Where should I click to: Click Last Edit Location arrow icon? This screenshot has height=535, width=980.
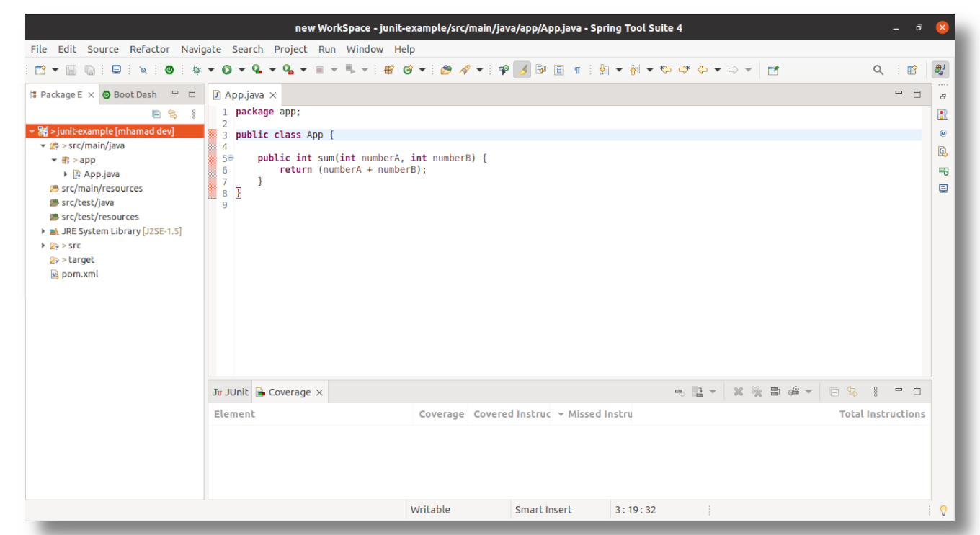666,70
